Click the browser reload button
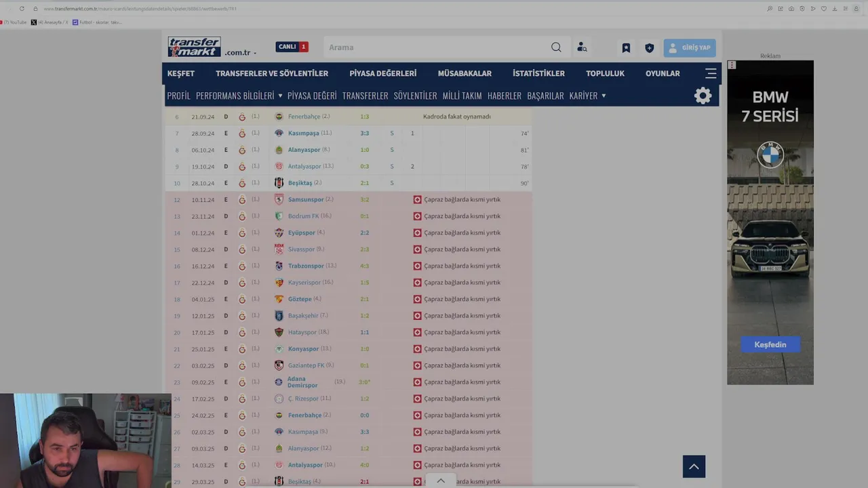Image resolution: width=868 pixels, height=488 pixels. tap(22, 9)
